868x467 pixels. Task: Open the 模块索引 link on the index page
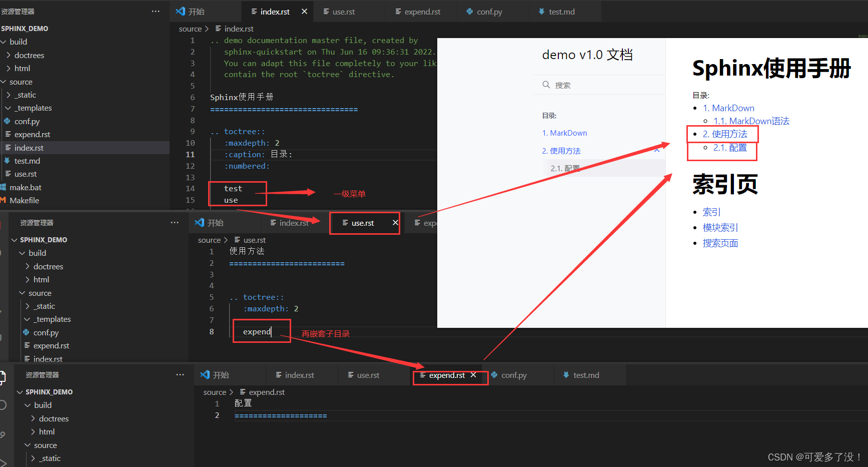click(720, 227)
